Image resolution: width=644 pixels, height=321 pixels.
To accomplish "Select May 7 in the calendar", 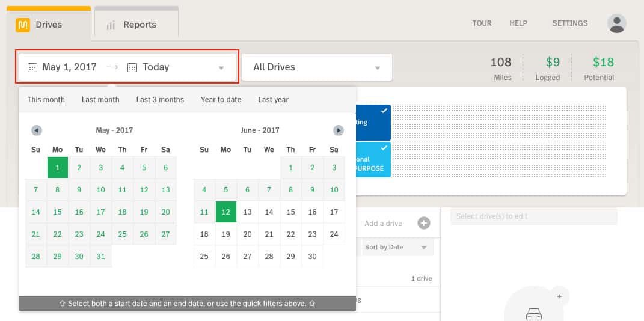I will pos(35,190).
